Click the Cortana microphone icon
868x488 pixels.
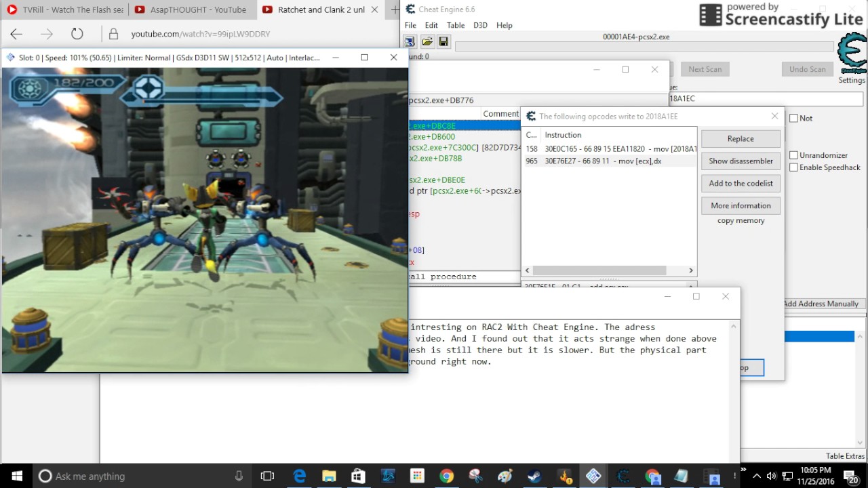(239, 476)
